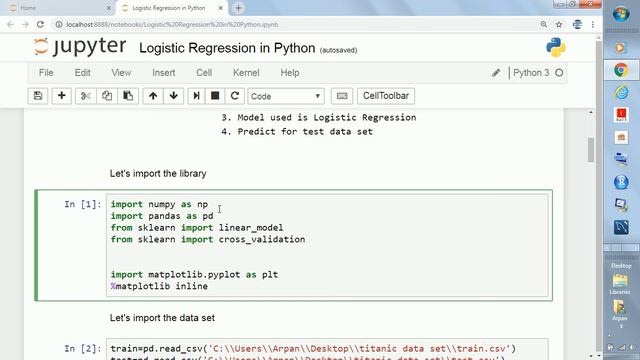Go back in browser history
Image resolution: width=640 pixels, height=360 pixels.
(10, 24)
